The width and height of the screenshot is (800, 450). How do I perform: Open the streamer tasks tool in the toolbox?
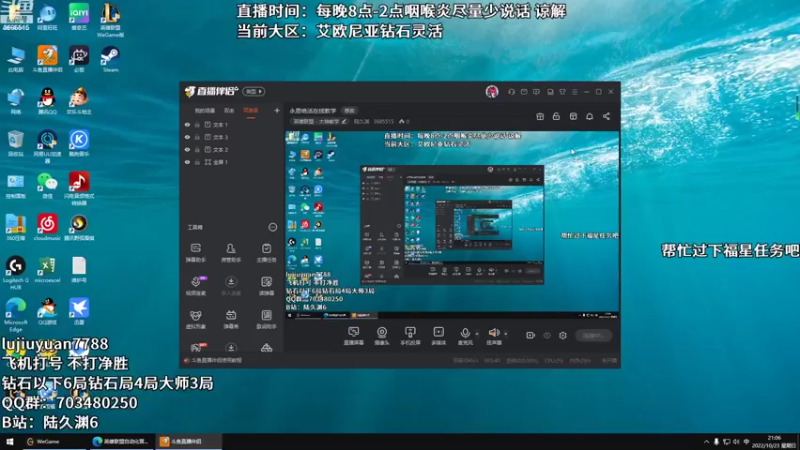266,253
